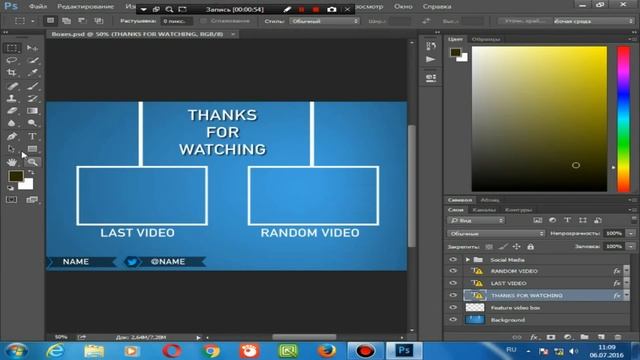Screen dimensions: 640x360
Task: Open the layer filter kind dropdown
Action: 476,220
